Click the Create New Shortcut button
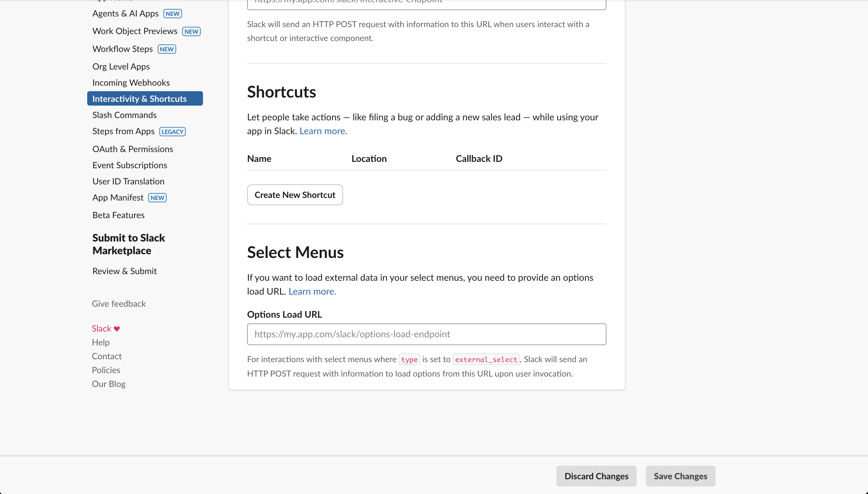Viewport: 868px width, 494px height. point(294,194)
